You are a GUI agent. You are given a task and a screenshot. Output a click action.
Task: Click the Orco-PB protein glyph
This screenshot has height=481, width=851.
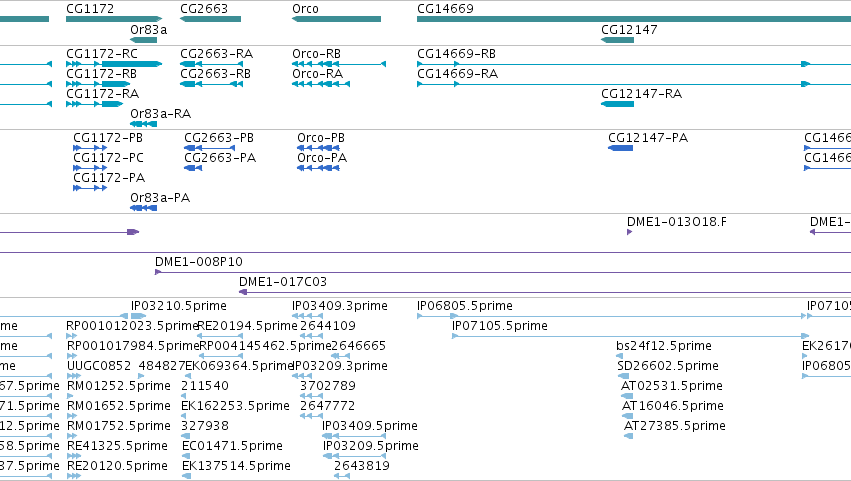(x=318, y=148)
